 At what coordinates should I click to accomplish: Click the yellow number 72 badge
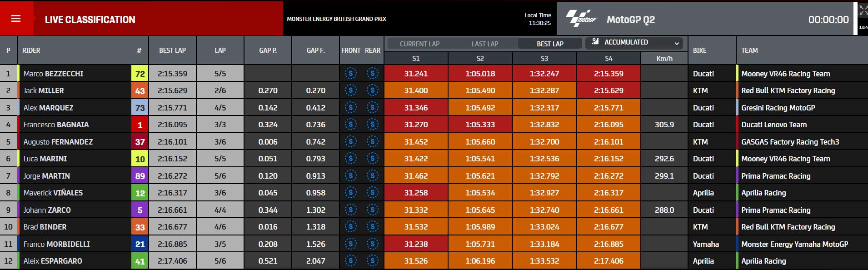pos(140,74)
